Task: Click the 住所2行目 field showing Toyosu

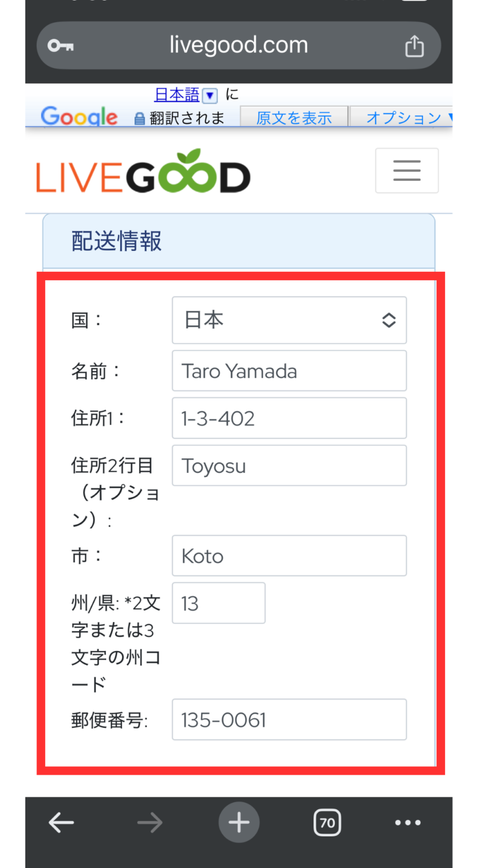Action: pos(289,466)
